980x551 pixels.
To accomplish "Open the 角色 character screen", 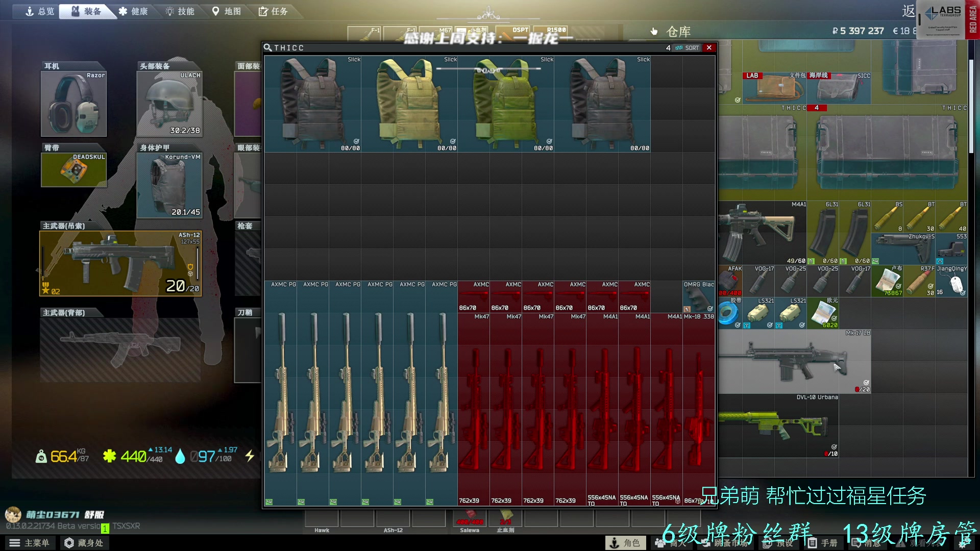I will point(626,543).
